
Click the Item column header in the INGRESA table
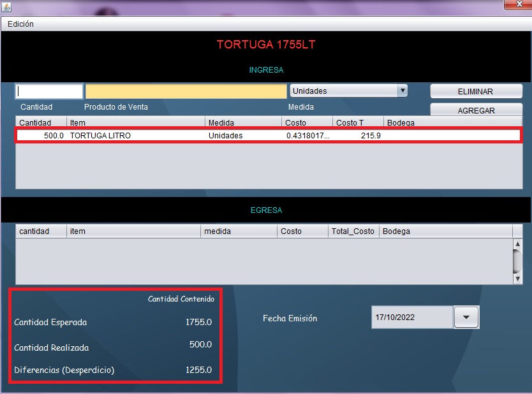click(137, 122)
